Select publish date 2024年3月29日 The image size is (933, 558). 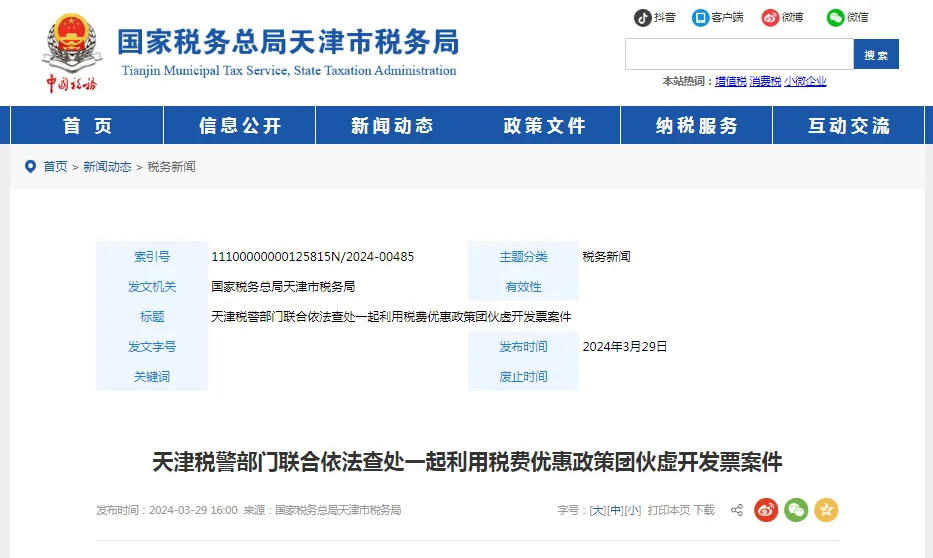tap(625, 346)
